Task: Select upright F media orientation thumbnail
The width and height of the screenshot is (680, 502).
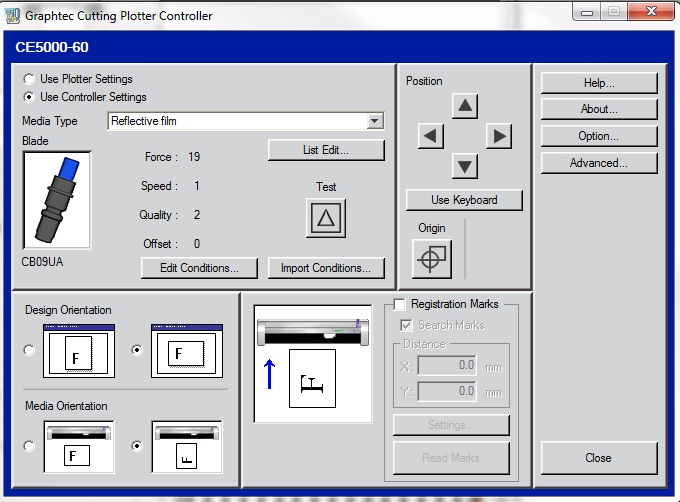Action: 79,447
